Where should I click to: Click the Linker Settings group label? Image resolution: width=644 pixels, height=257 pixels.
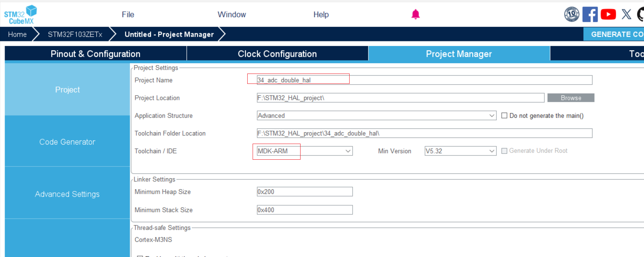click(154, 179)
